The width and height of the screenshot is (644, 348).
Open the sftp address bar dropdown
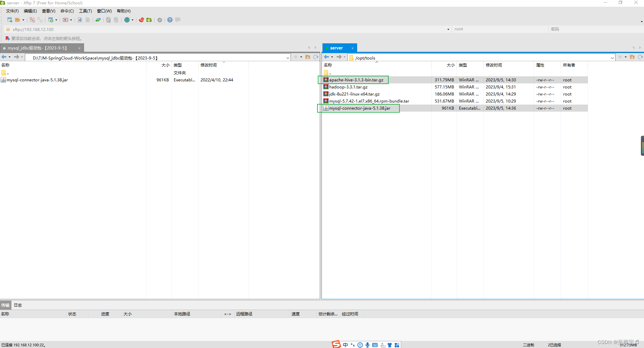[448, 30]
